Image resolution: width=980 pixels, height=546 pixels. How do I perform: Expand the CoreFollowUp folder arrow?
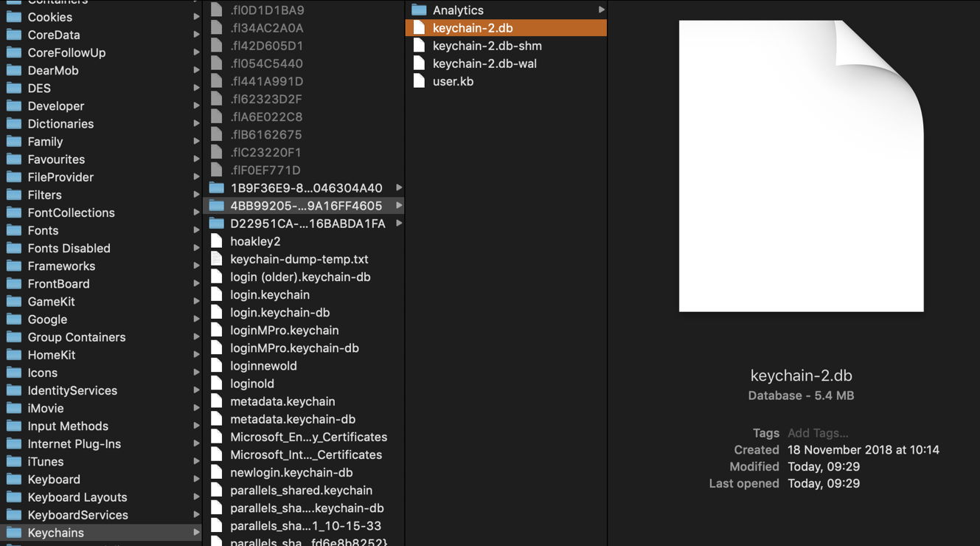(196, 52)
